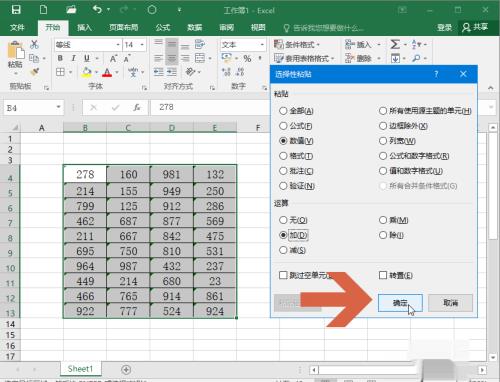Click the 取消 Cancel button
Image resolution: width=500 pixels, height=382 pixels.
[x=450, y=303]
